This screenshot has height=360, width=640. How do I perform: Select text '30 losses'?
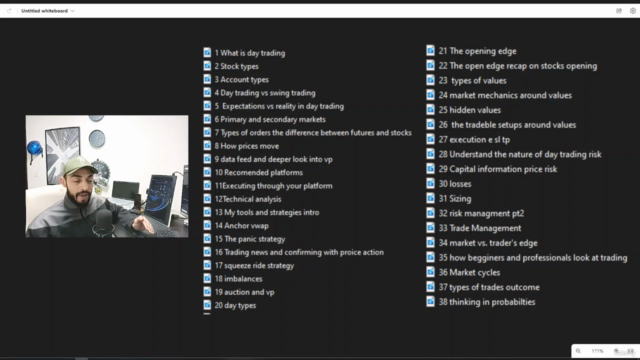tap(455, 184)
